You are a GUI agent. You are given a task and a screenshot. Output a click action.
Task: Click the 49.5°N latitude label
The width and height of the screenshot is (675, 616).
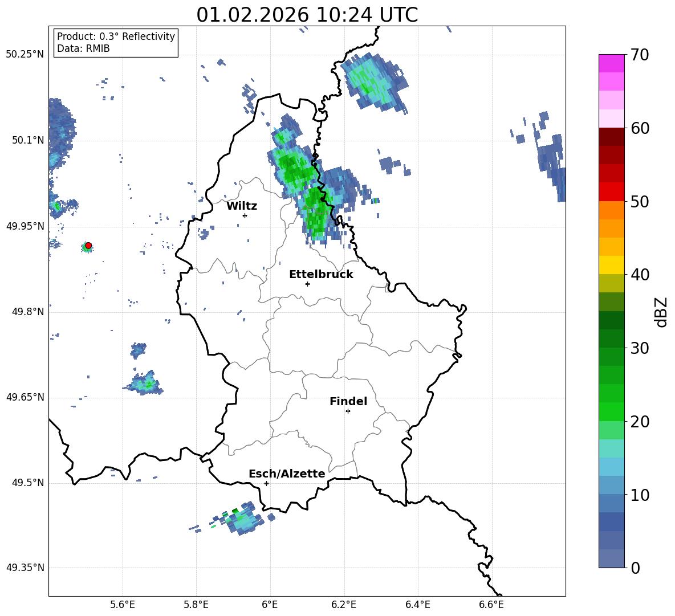pyautogui.click(x=28, y=483)
